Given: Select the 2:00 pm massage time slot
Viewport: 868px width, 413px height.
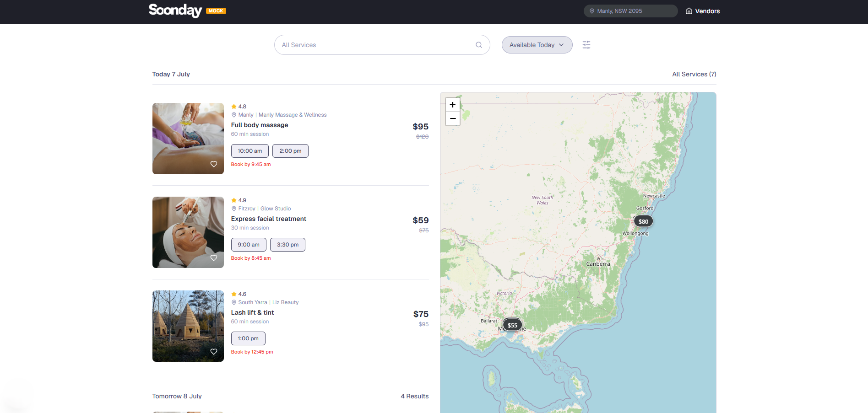Looking at the screenshot, I should [x=290, y=151].
